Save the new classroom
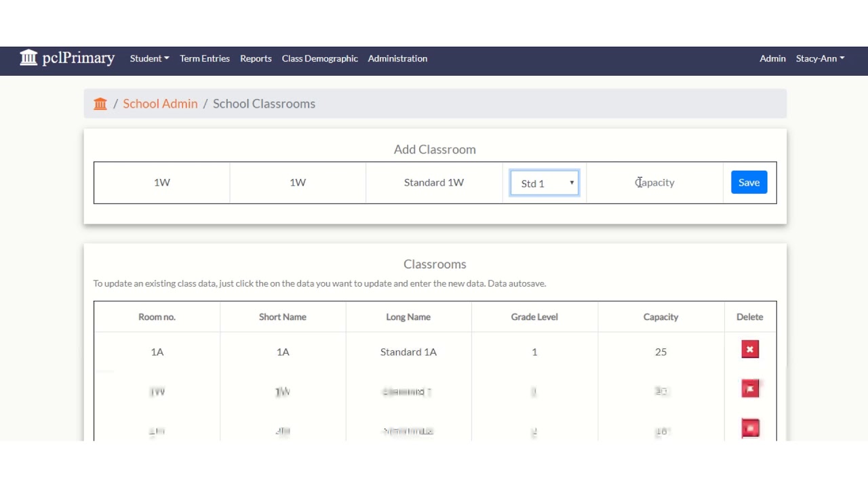This screenshot has height=488, width=868. click(749, 182)
